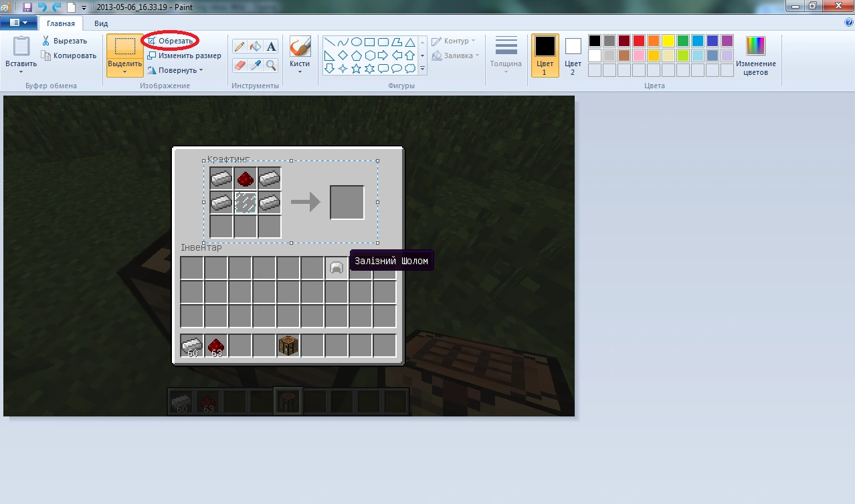Screen dimensions: 855x504
Task: Click the Undo arrow in title bar
Action: (x=41, y=7)
